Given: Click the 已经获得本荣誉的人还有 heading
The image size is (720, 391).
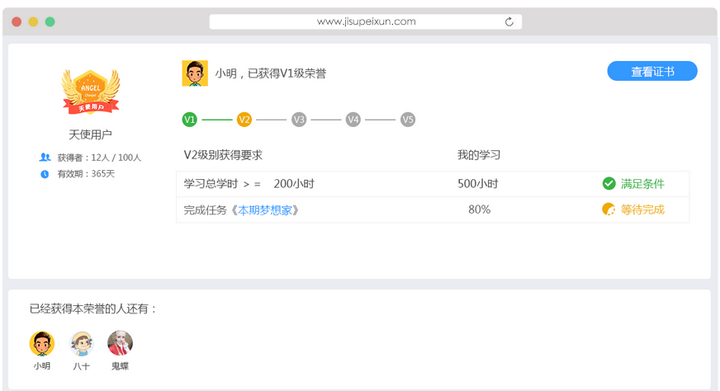Looking at the screenshot, I should (x=93, y=309).
